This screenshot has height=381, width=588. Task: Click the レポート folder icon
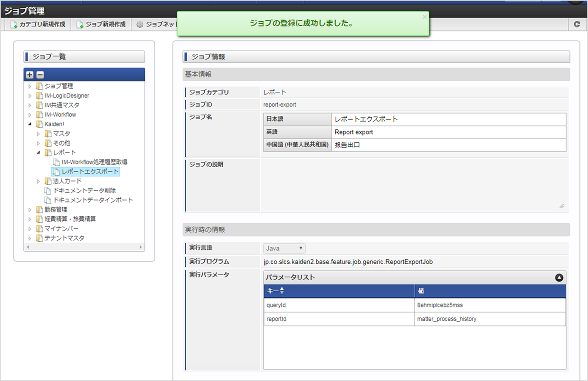pyautogui.click(x=48, y=152)
